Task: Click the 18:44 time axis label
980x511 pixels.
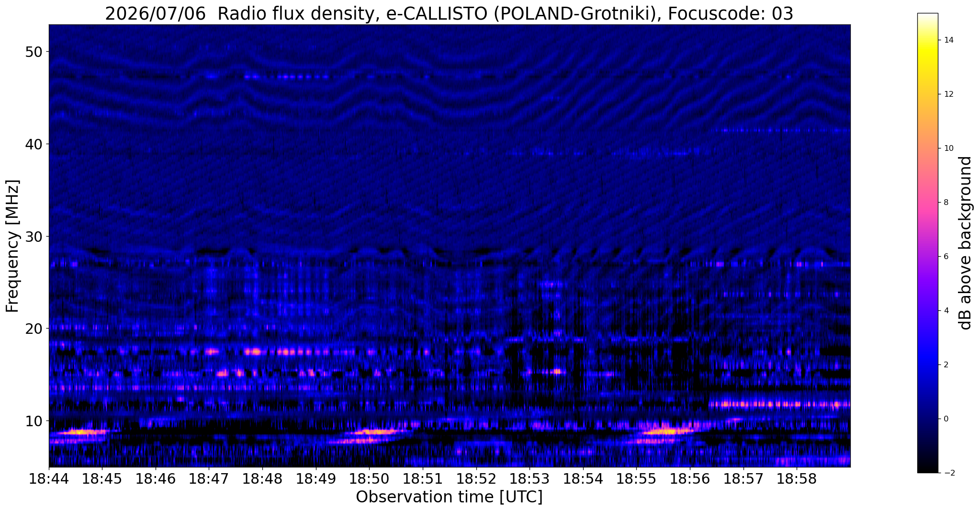Action: pos(48,479)
